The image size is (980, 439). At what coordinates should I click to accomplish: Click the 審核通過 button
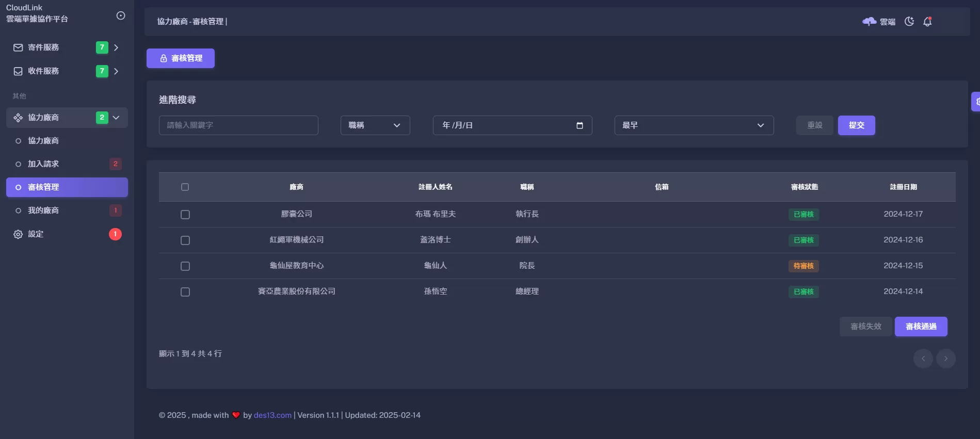point(921,327)
